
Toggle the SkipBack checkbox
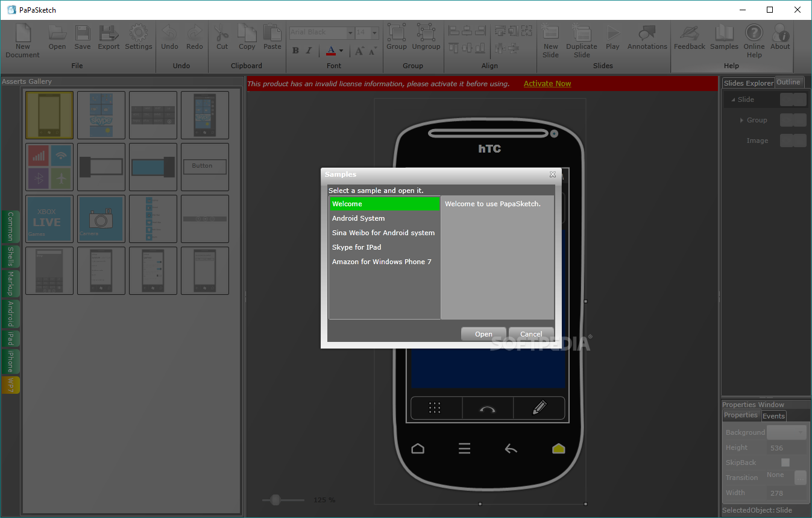[785, 463]
